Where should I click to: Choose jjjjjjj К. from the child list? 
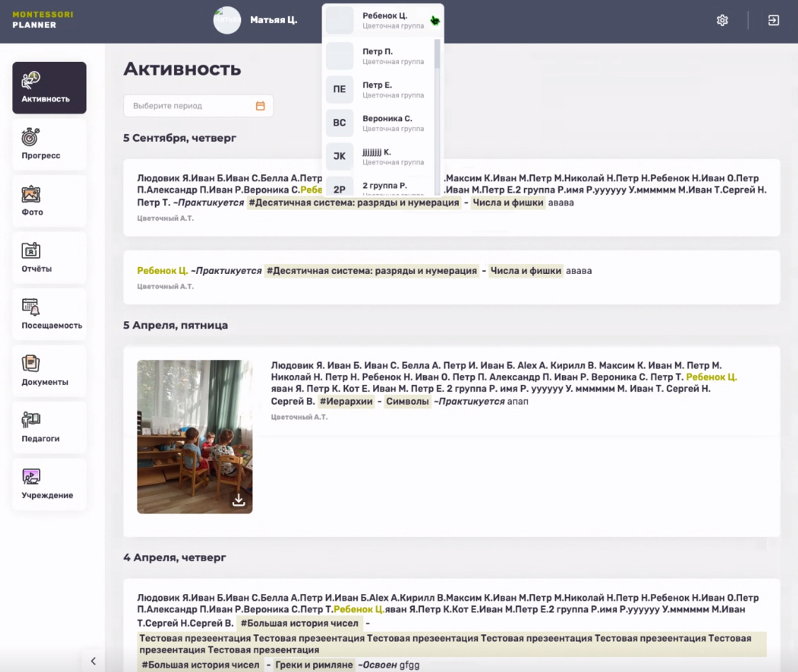click(379, 156)
